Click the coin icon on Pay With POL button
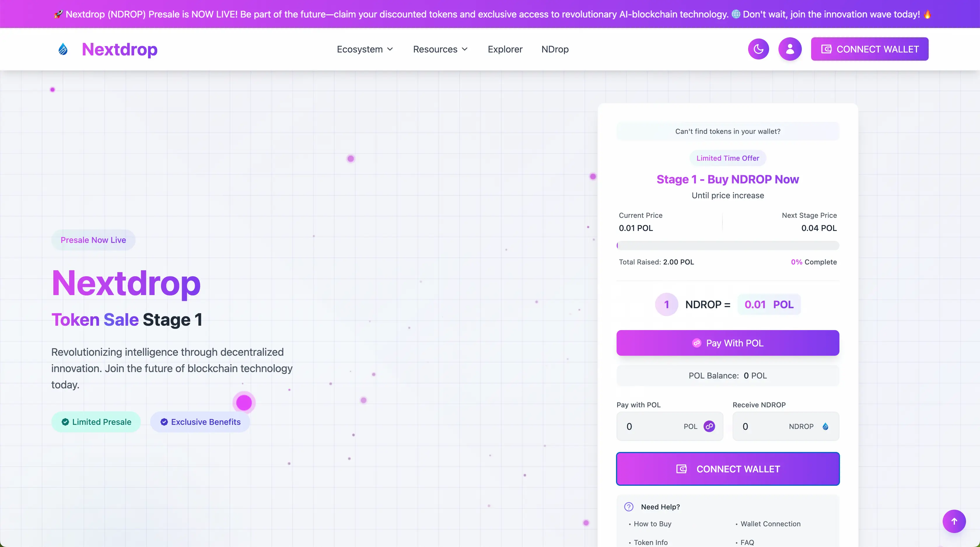Screen dimensions: 980x547 coord(697,343)
